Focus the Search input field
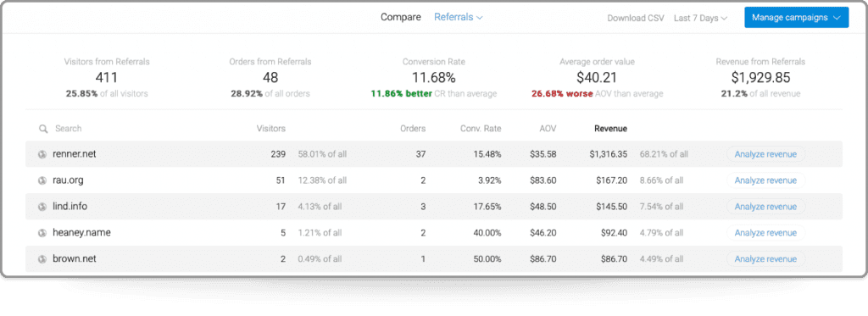This screenshot has height=316, width=868. 68,129
